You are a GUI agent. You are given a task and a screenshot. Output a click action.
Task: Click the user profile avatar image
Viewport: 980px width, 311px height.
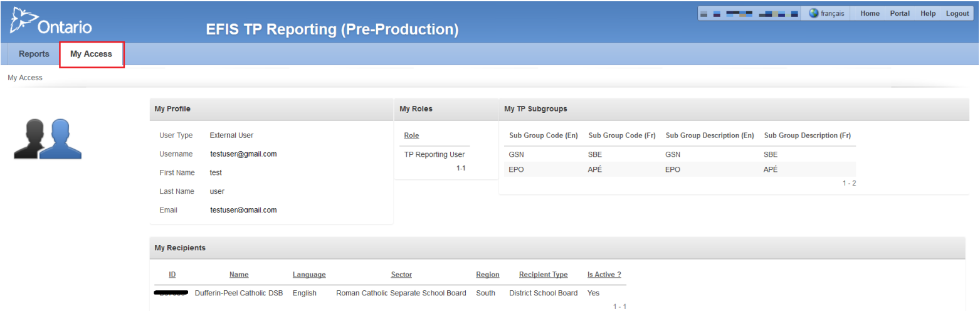48,138
